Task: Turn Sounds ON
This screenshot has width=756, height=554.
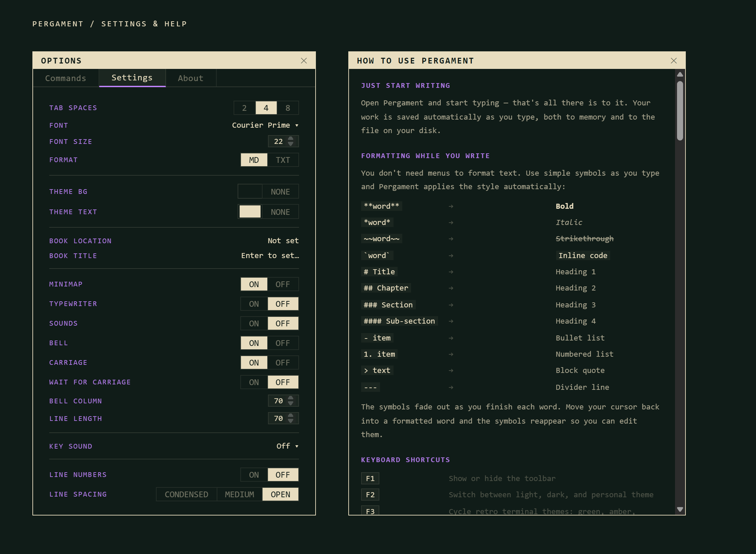Action: 254,323
